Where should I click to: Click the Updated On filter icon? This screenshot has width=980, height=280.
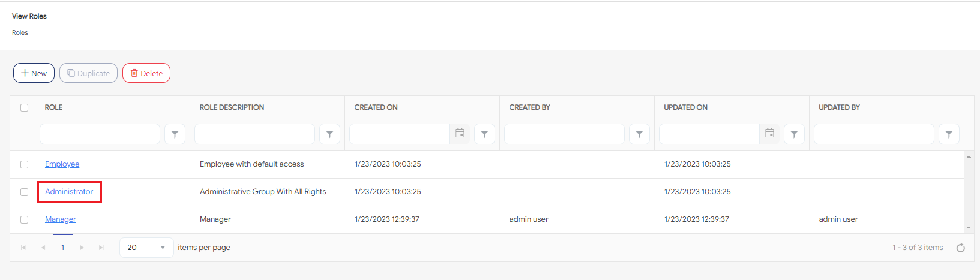(x=794, y=134)
